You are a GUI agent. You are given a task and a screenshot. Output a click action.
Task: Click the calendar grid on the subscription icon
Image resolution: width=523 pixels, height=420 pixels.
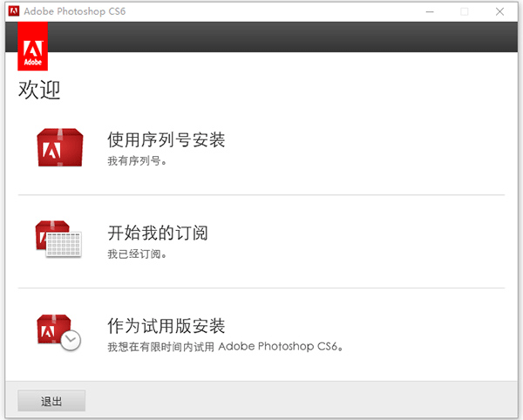pyautogui.click(x=64, y=243)
